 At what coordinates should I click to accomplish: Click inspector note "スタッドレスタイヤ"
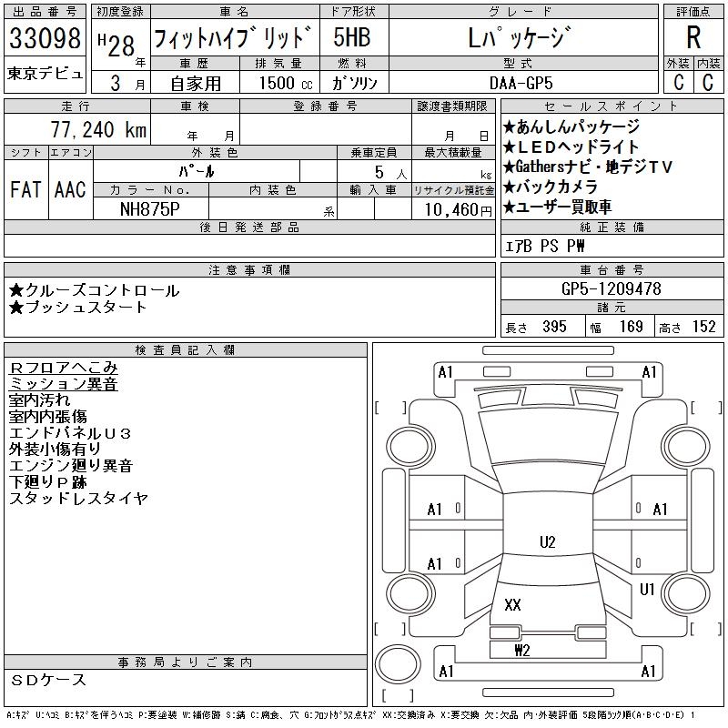(x=78, y=498)
